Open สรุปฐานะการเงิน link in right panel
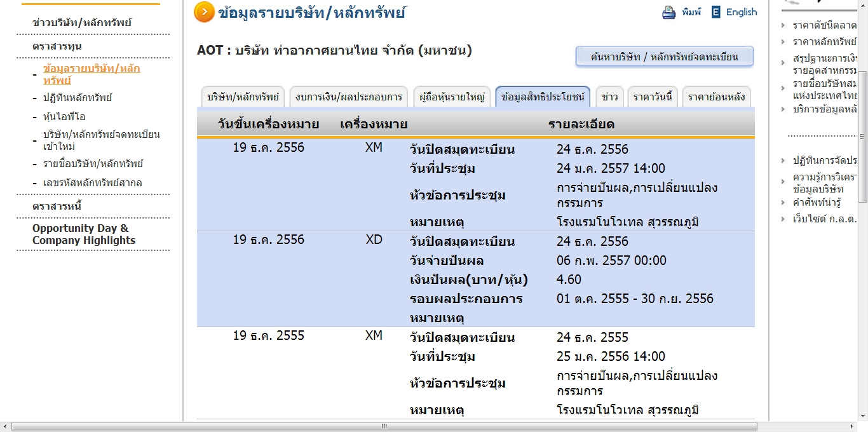Viewport: 868px width, 432px height. click(x=825, y=65)
